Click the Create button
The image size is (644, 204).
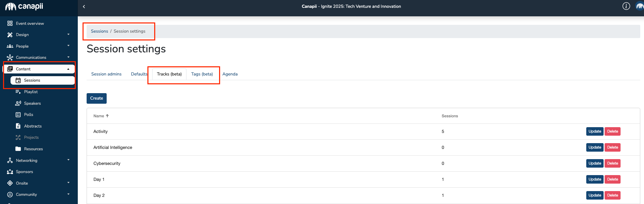pos(96,98)
